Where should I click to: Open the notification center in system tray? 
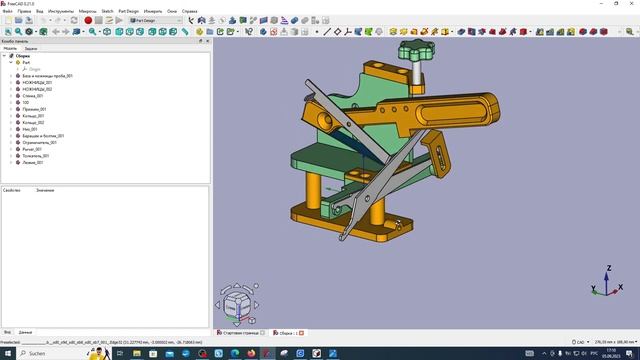629,353
